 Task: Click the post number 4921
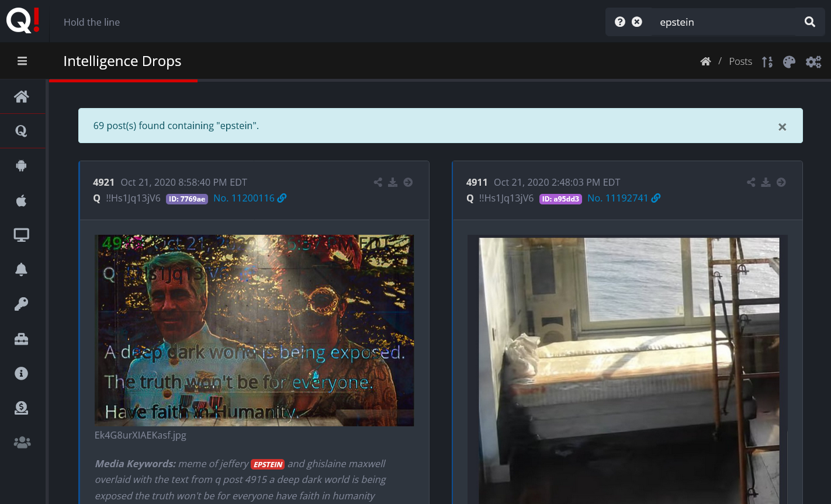coord(103,182)
